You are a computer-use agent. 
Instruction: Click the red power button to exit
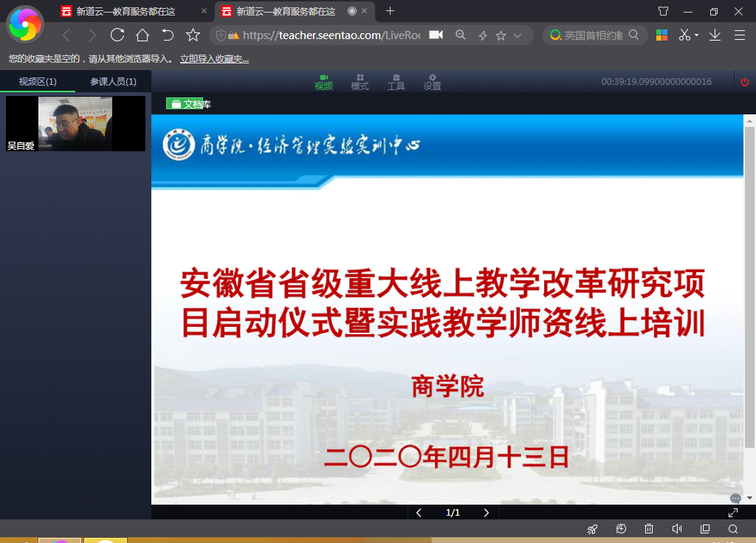[x=745, y=82]
